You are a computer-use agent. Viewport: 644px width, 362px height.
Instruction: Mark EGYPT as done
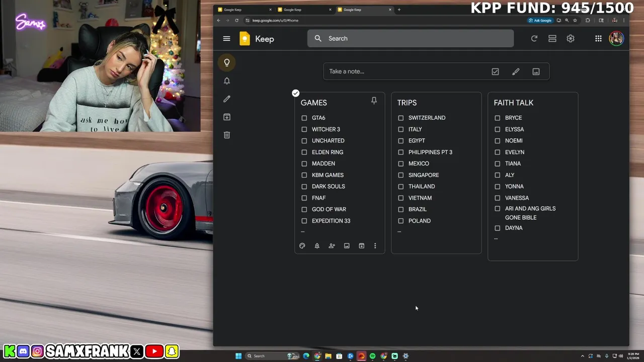400,141
